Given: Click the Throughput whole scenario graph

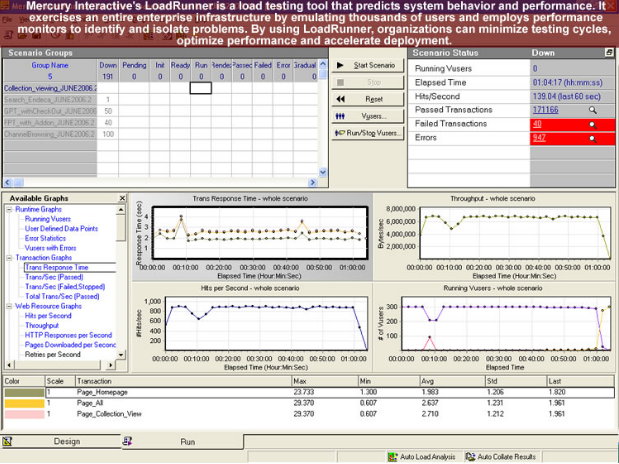Looking at the screenshot, I should coord(515,233).
